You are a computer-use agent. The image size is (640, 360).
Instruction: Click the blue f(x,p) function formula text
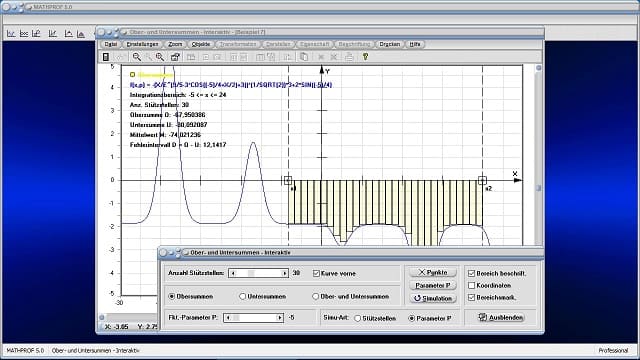[231, 85]
